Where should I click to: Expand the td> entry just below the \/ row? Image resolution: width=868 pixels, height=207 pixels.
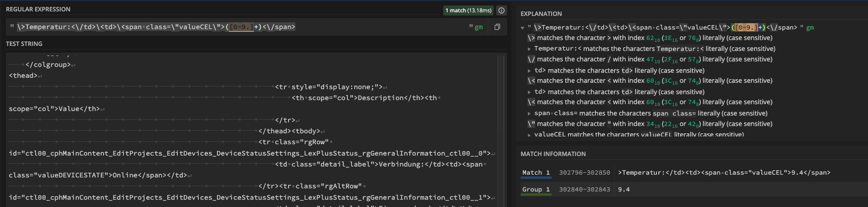529,71
